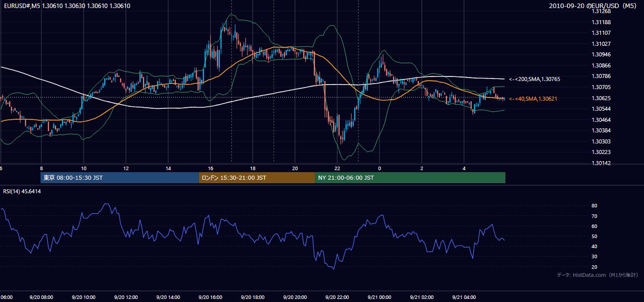644x302 pixels.
Task: Click hour tick 22 under price chart
Action: (338, 169)
